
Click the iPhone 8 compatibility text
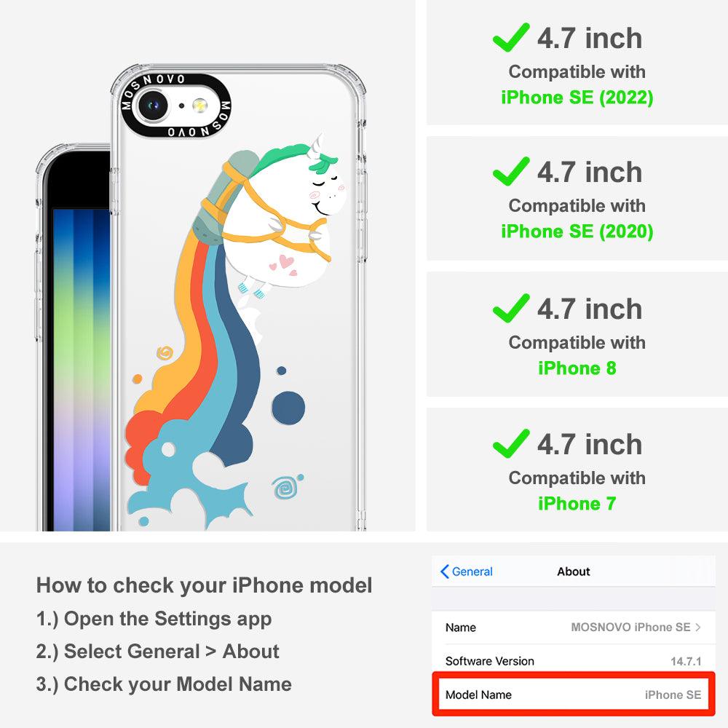click(x=577, y=368)
